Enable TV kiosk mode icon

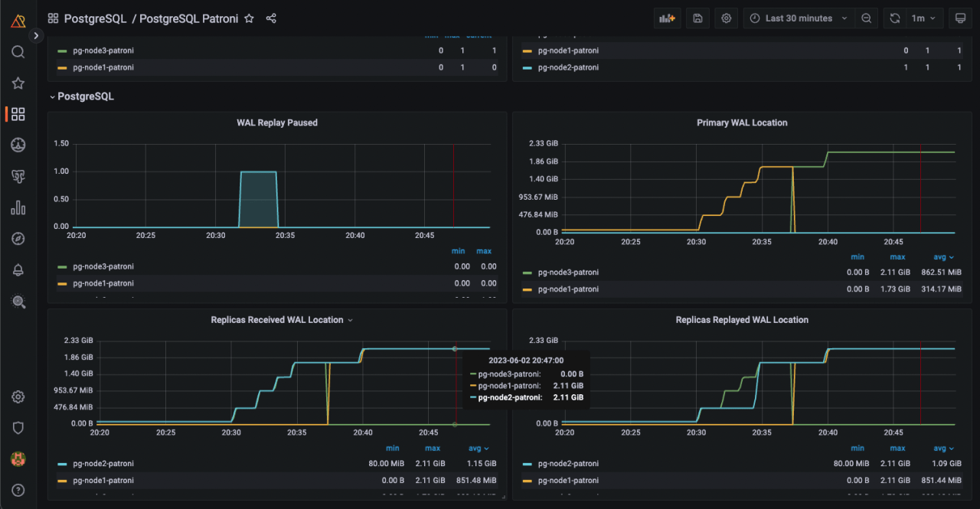pyautogui.click(x=960, y=18)
